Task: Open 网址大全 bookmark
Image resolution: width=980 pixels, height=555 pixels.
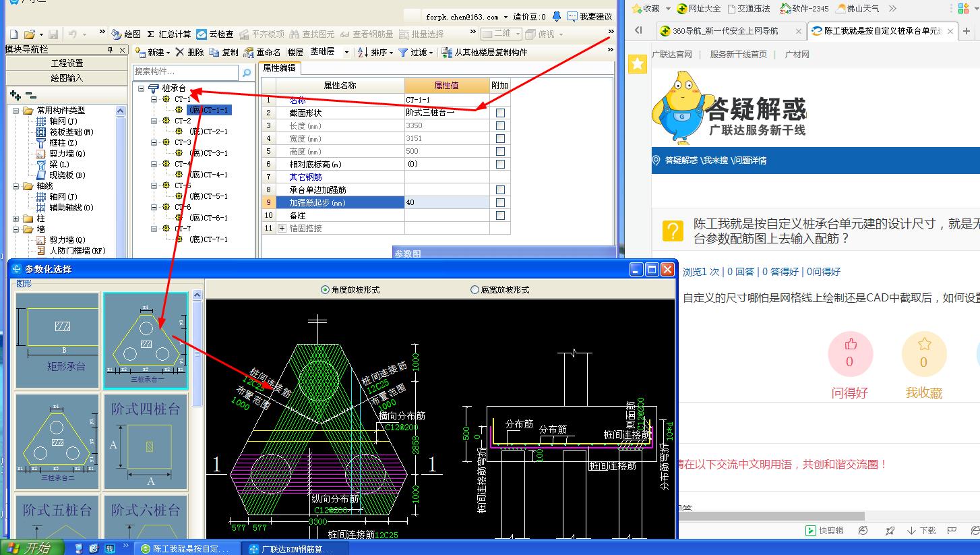Action: pos(699,9)
